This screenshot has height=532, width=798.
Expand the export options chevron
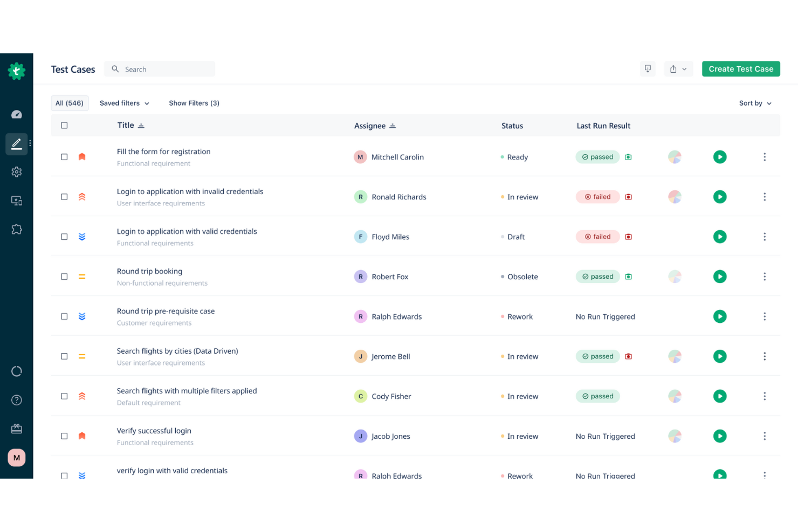(684, 68)
